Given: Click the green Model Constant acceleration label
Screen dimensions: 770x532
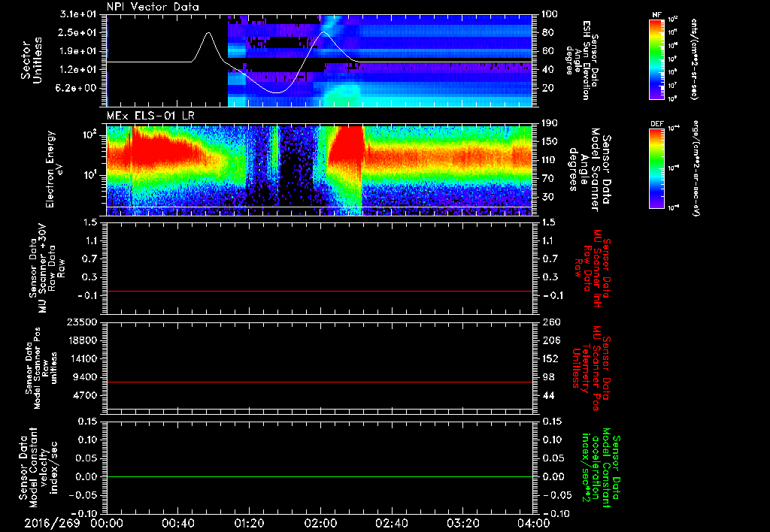Looking at the screenshot, I should (x=601, y=469).
